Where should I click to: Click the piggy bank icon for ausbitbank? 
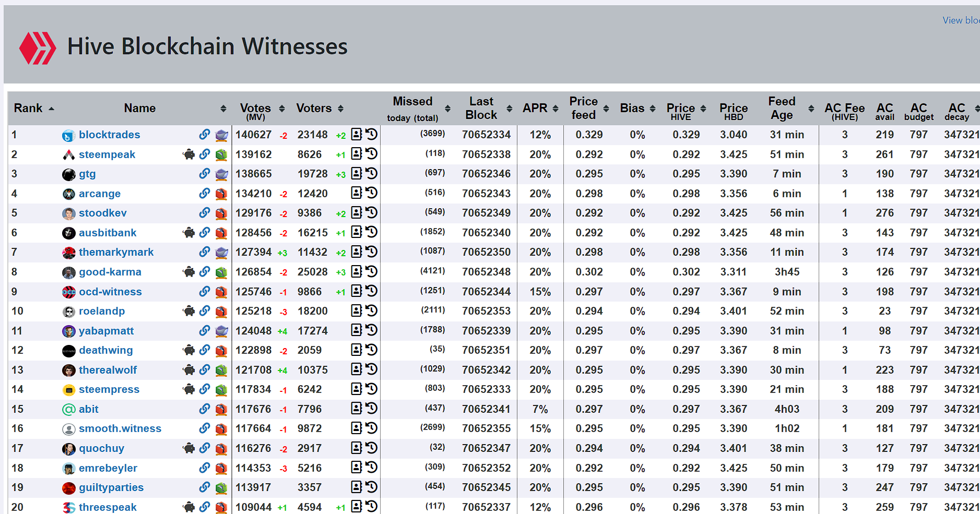(x=189, y=232)
